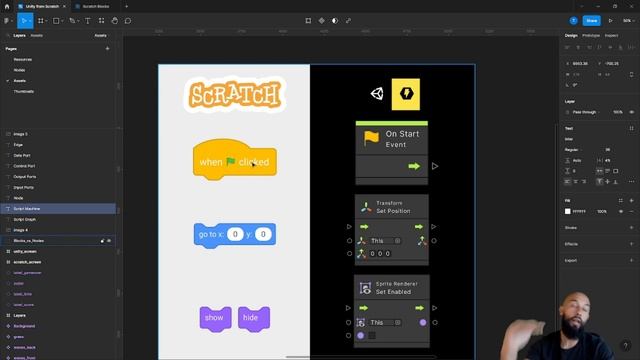640x360 pixels.
Task: Toggle visibility of Blocks_vs_Nodes layer
Action: [109, 241]
